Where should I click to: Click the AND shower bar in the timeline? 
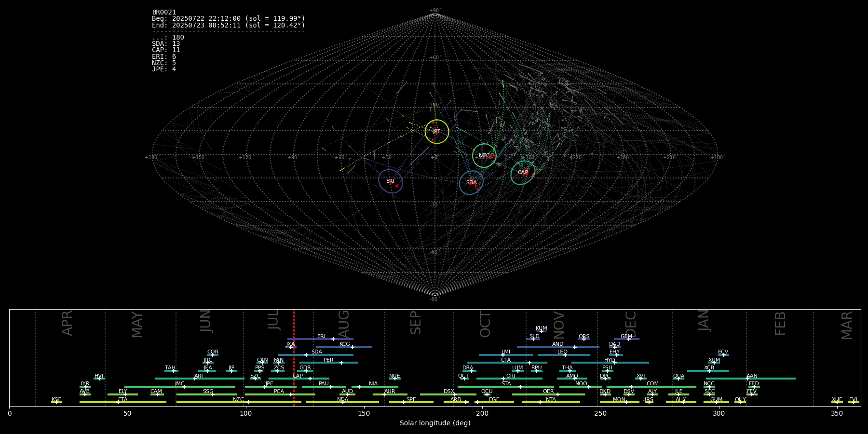pos(558,347)
